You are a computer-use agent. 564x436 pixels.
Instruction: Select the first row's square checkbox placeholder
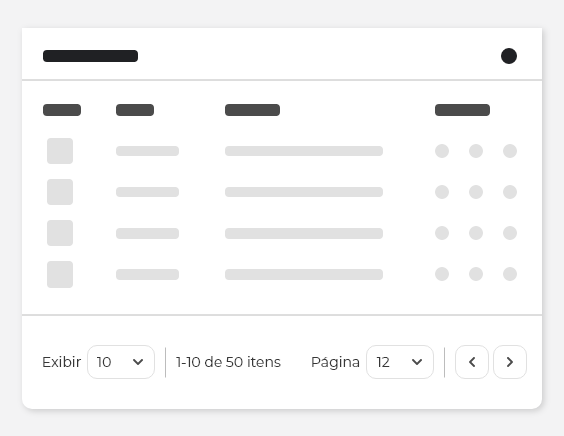[60, 151]
